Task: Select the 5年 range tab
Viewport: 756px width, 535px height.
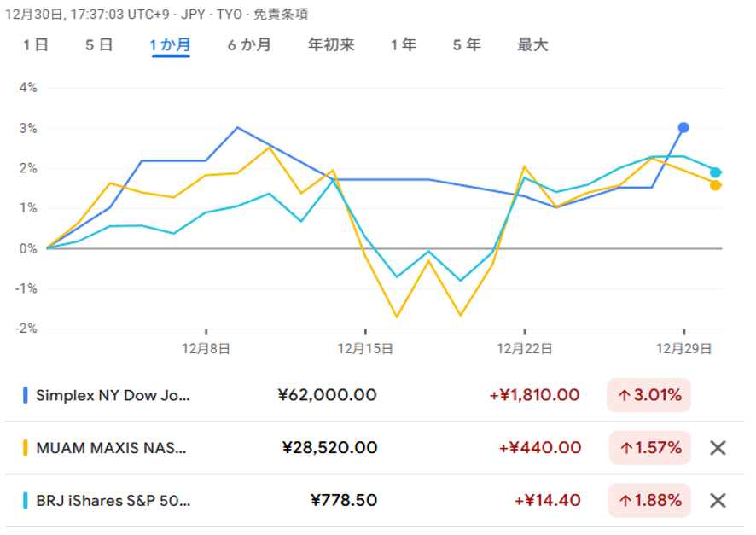Action: (467, 45)
